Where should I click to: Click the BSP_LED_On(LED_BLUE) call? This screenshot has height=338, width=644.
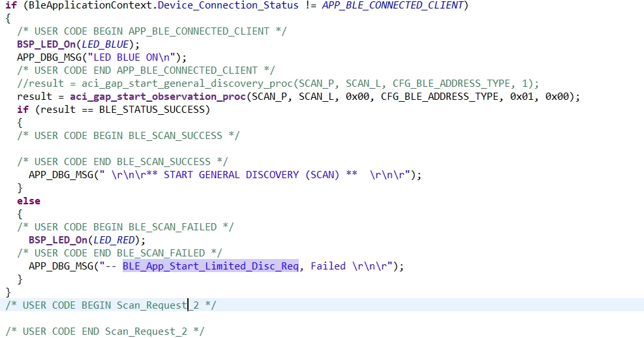(x=78, y=44)
